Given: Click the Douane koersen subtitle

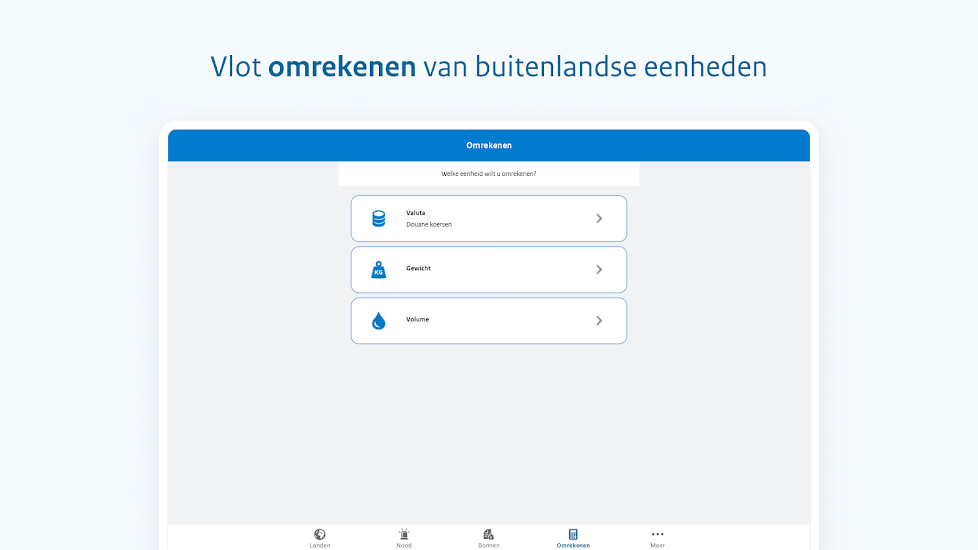Looking at the screenshot, I should tap(429, 224).
